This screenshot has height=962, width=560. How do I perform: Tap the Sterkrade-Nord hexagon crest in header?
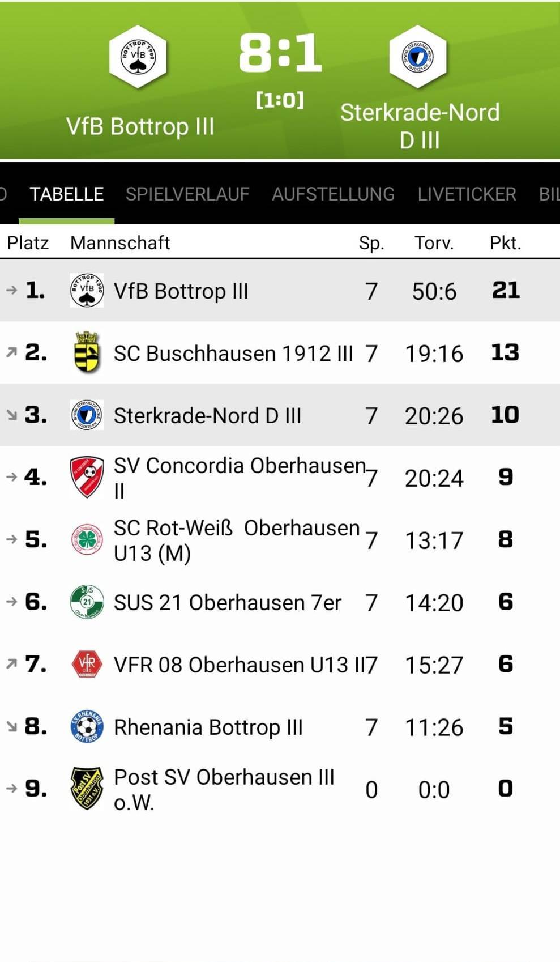pyautogui.click(x=418, y=56)
